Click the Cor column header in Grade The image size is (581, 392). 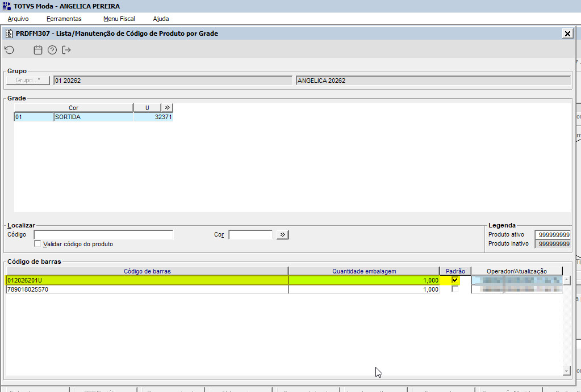point(74,108)
